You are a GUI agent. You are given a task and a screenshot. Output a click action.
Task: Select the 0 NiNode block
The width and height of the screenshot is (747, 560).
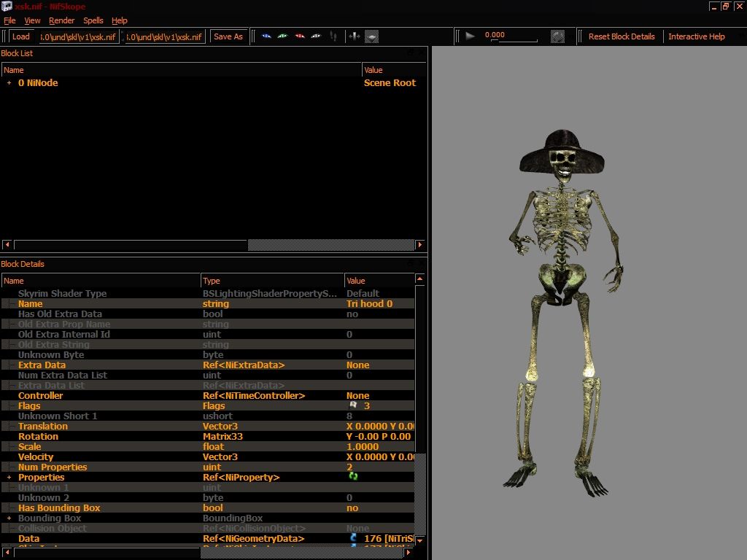pyautogui.click(x=38, y=83)
